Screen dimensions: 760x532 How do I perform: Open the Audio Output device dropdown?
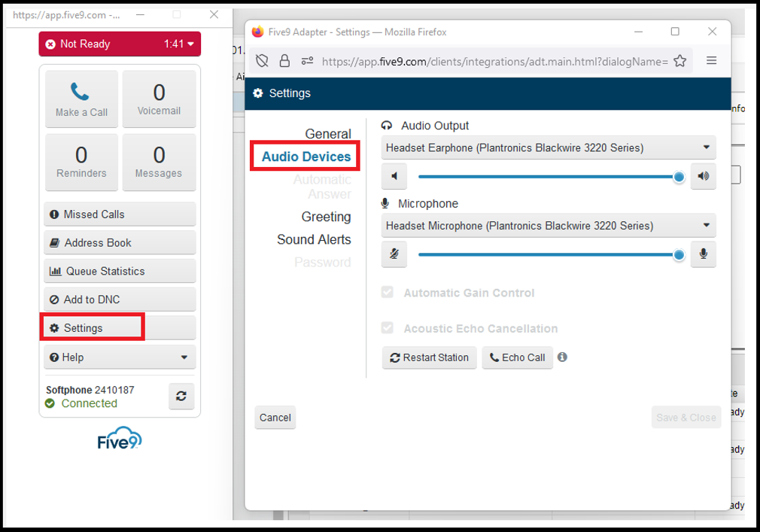click(549, 147)
